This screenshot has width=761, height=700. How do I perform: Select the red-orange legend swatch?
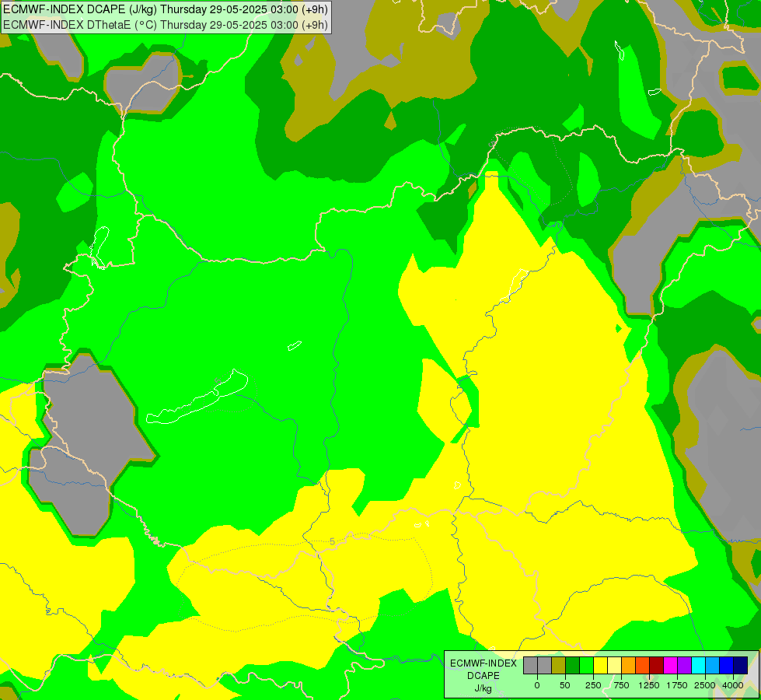click(643, 666)
